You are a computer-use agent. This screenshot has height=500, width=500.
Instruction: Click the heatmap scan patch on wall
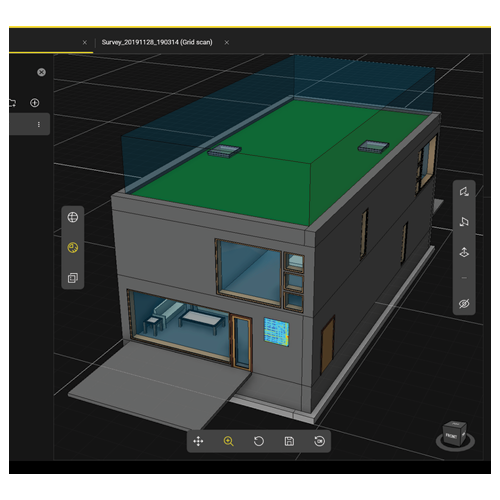[276, 332]
